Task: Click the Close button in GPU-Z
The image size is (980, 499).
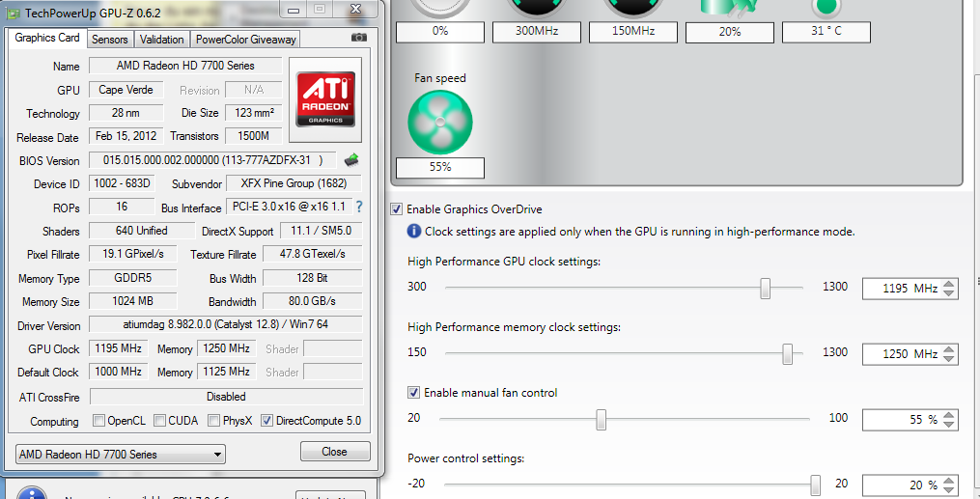Action: tap(335, 451)
